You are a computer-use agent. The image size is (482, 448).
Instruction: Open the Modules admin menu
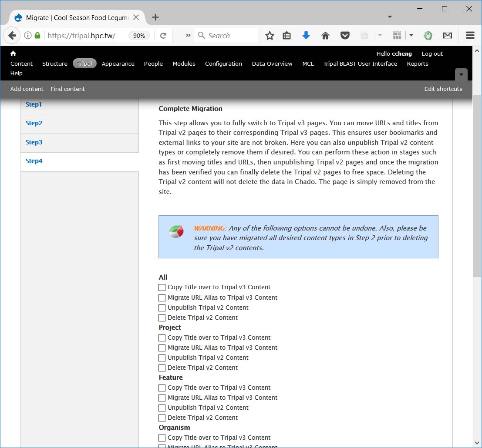coord(184,64)
